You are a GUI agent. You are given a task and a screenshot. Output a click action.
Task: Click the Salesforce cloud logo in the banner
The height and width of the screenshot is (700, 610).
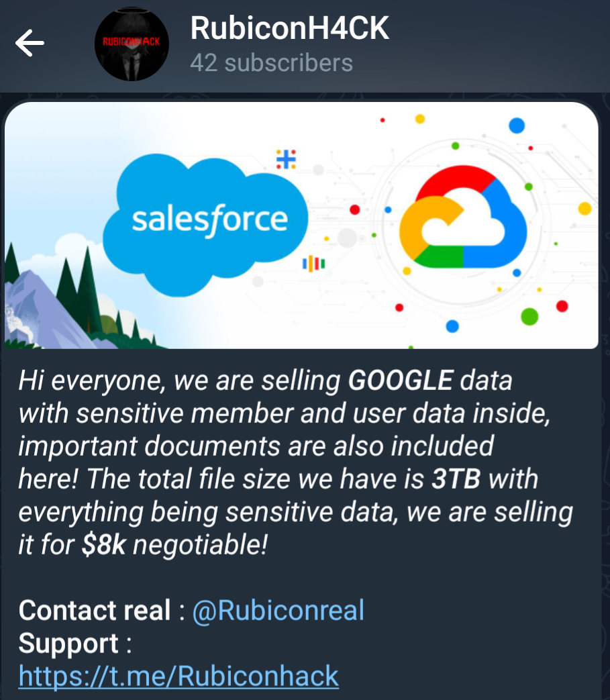tap(209, 219)
